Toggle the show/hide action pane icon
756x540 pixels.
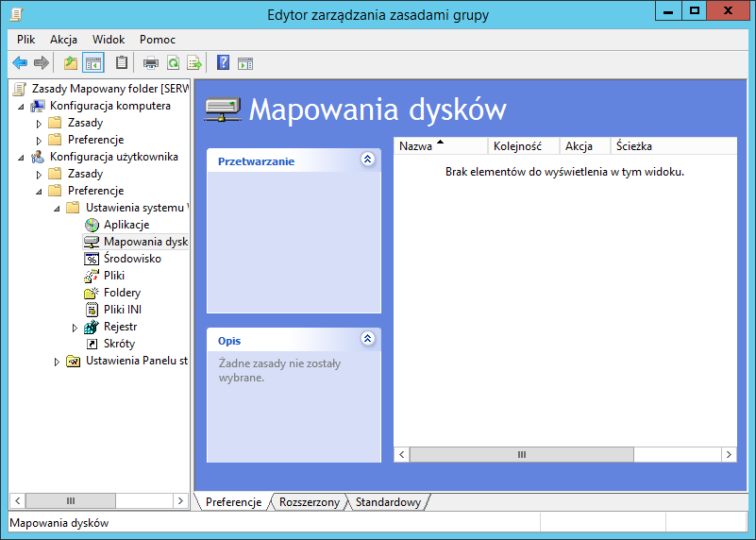[245, 63]
